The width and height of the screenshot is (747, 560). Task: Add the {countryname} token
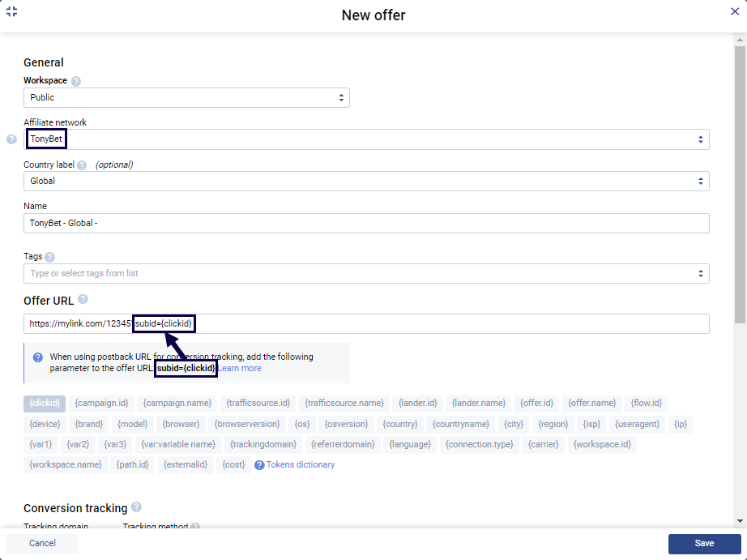(461, 424)
